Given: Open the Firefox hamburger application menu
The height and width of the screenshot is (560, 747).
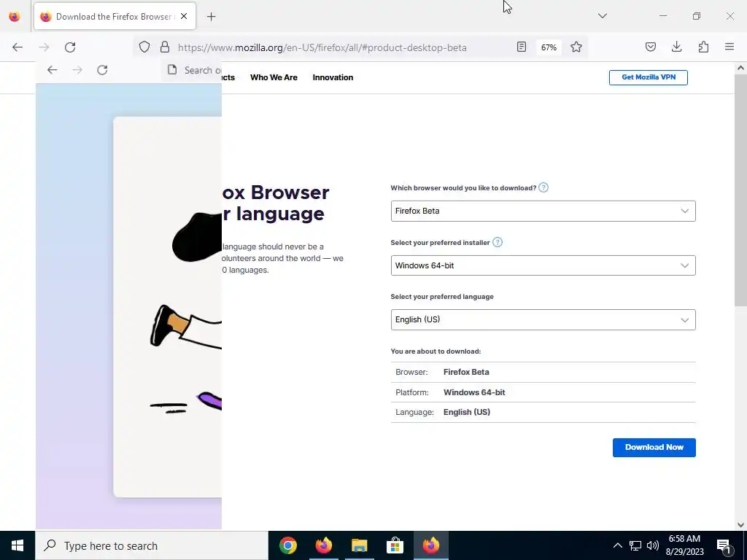Looking at the screenshot, I should tap(729, 47).
